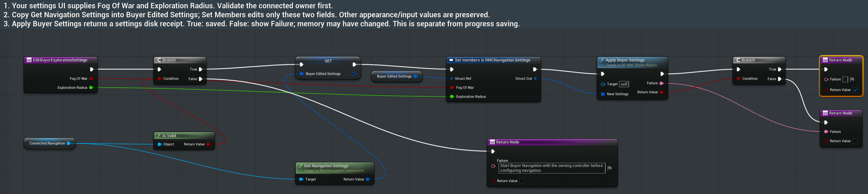
Task: Click the Return Value pin on Is Valid
Action: [x=208, y=144]
